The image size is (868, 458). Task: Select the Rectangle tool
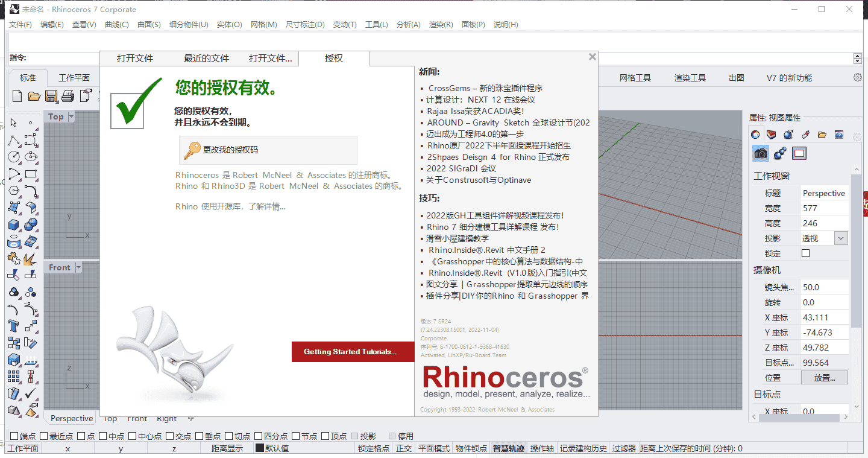[31, 174]
